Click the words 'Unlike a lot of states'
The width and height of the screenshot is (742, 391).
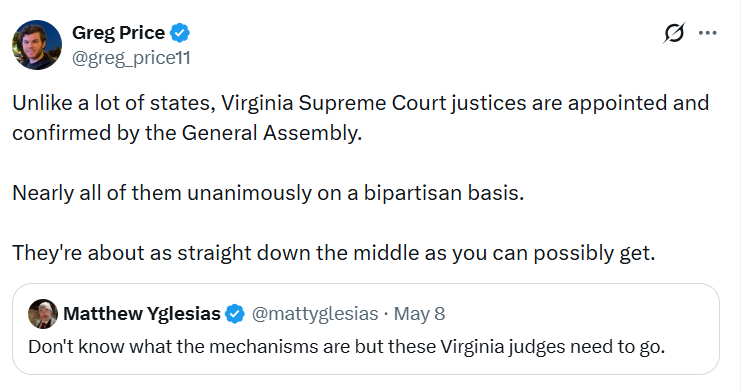click(x=111, y=103)
